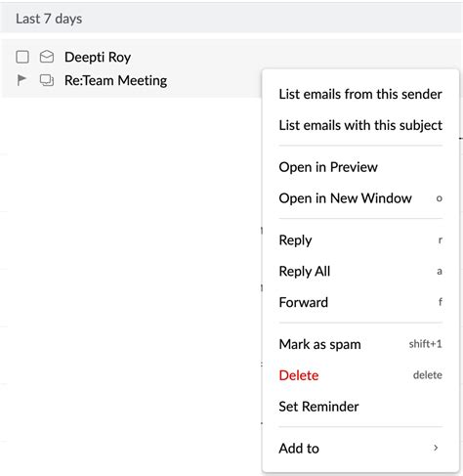Toggle the flag on Re:Team Meeting

pos(21,80)
